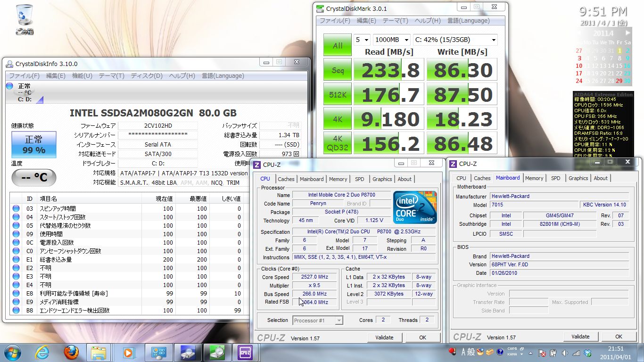The image size is (644, 362).
Task: Open the Action Center flag icon
Action: coord(542,353)
